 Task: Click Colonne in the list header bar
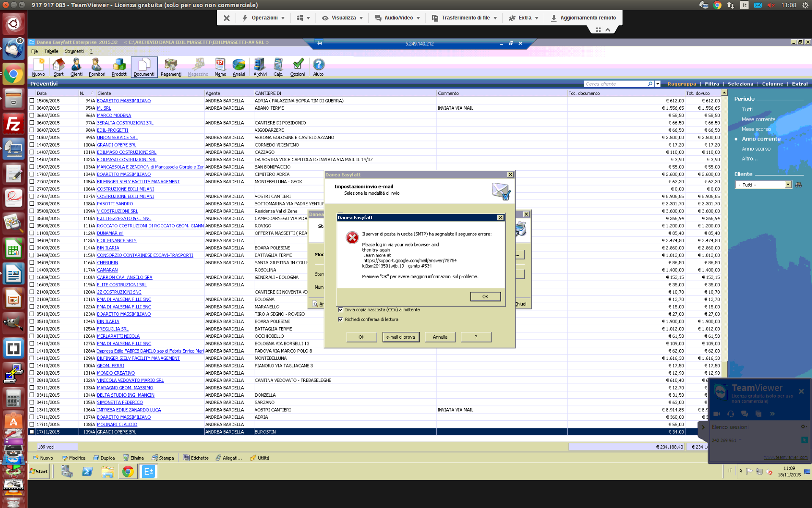[773, 84]
